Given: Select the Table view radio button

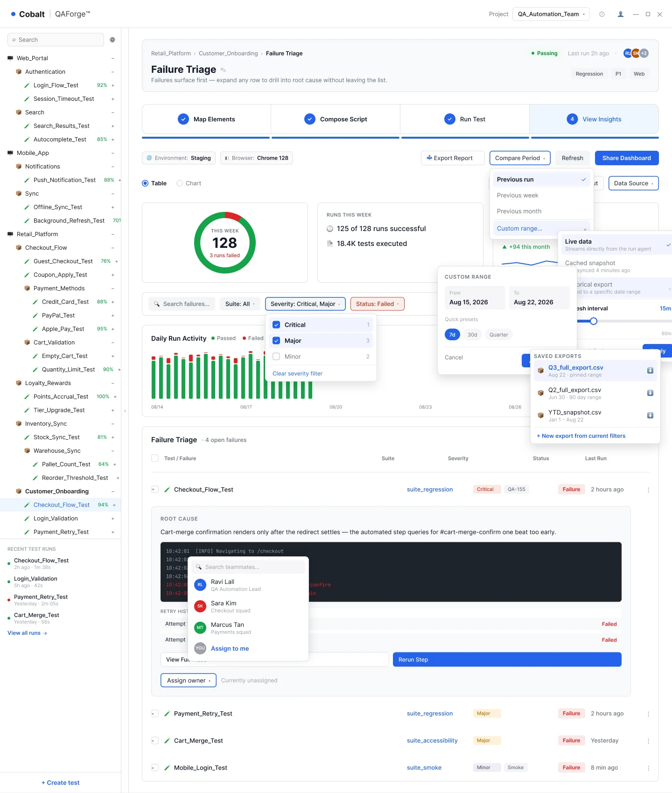Looking at the screenshot, I should point(145,183).
